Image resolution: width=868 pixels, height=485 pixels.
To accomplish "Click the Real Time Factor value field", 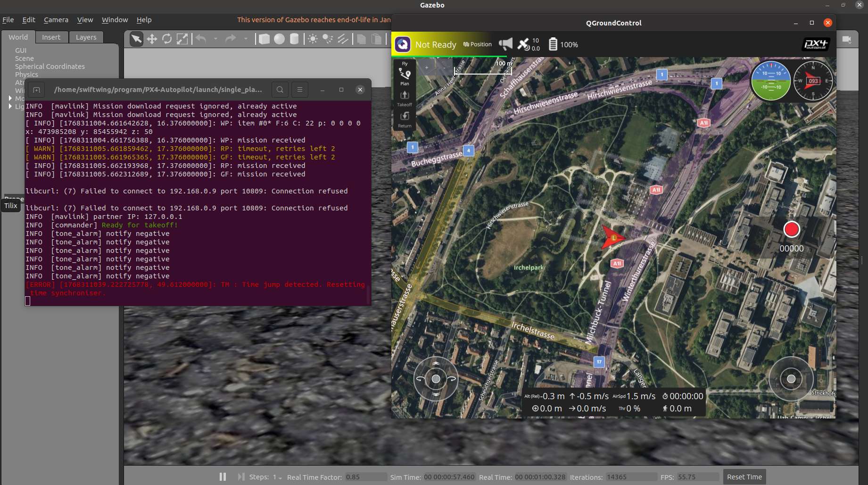I will coord(366,477).
